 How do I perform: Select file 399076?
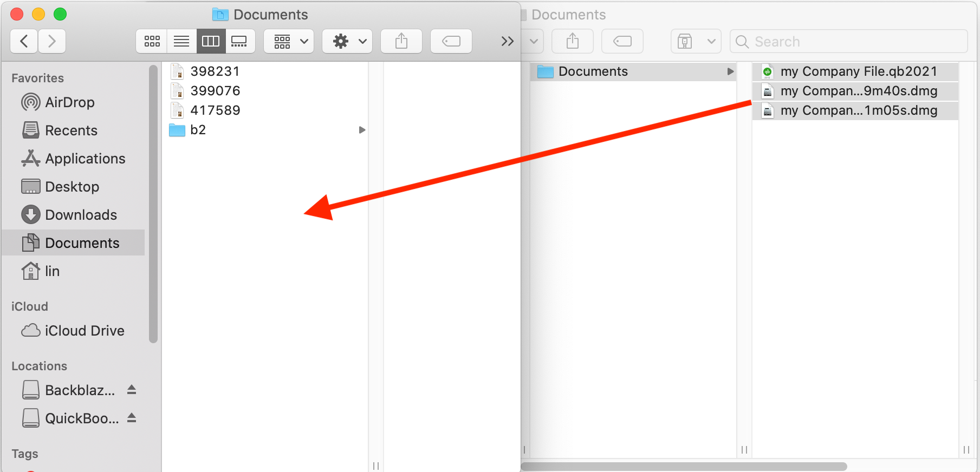[265, 91]
